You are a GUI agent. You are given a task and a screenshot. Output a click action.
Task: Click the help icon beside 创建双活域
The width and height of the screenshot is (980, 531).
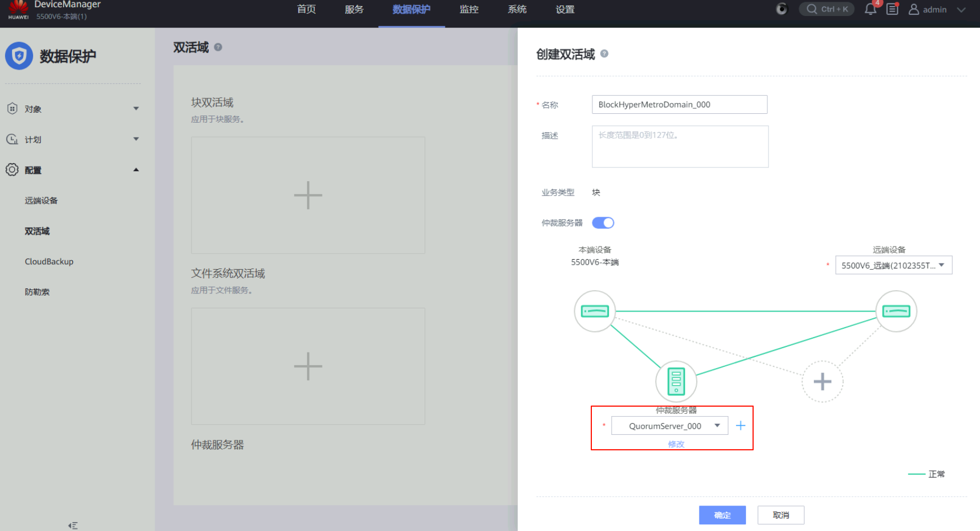click(x=604, y=54)
